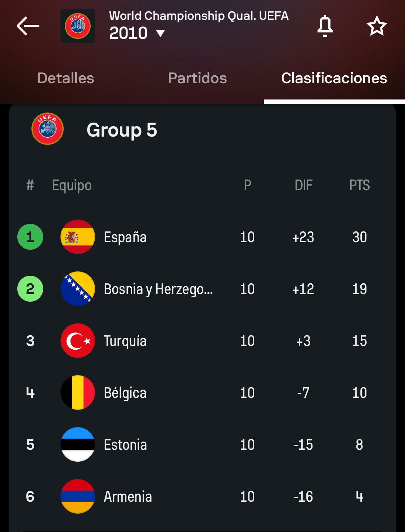Select the Bosnia y Herzegovina flag
The height and width of the screenshot is (532, 405).
coord(78,289)
